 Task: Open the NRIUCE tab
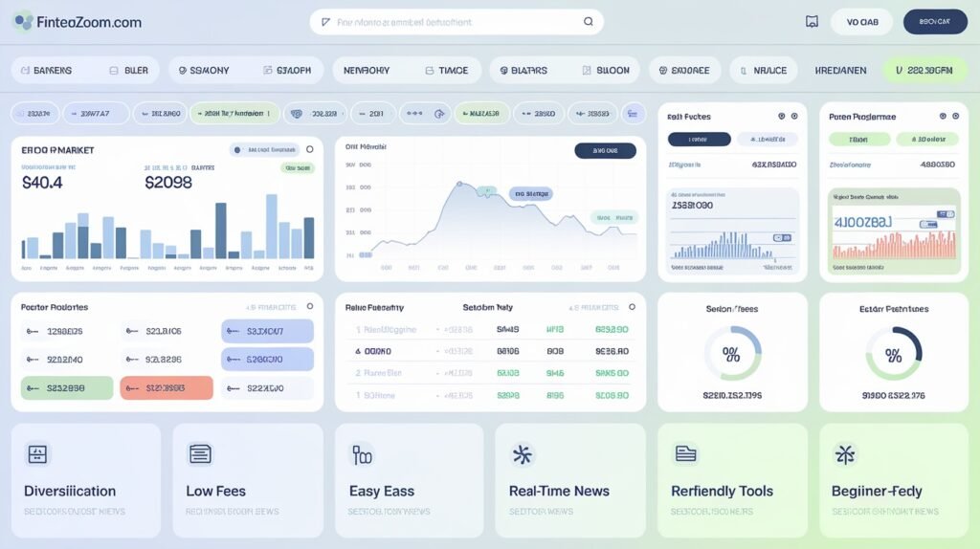point(763,71)
